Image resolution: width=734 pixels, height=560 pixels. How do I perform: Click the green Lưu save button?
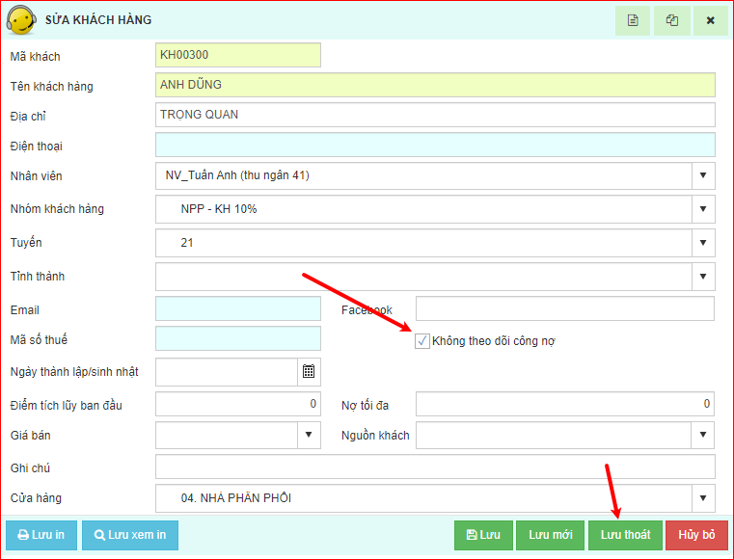pos(483,535)
